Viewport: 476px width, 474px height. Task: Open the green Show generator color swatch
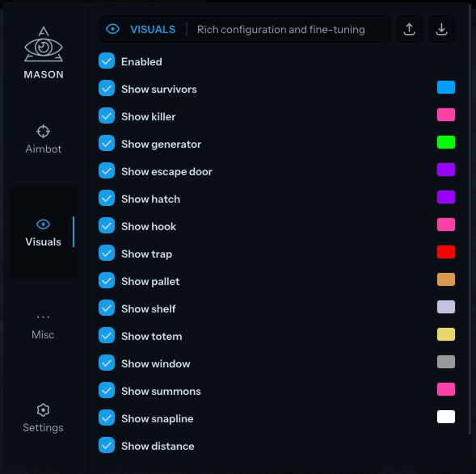coord(446,142)
